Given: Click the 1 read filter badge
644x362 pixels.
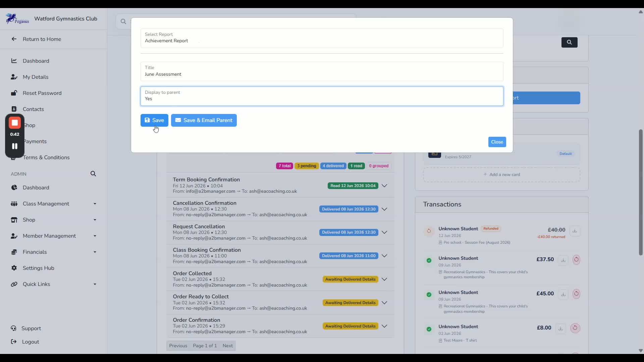Looking at the screenshot, I should 356,166.
